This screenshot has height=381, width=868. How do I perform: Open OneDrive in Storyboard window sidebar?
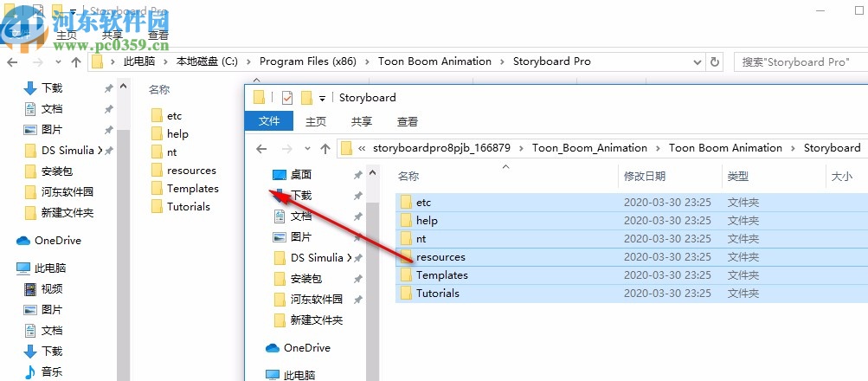click(x=306, y=348)
